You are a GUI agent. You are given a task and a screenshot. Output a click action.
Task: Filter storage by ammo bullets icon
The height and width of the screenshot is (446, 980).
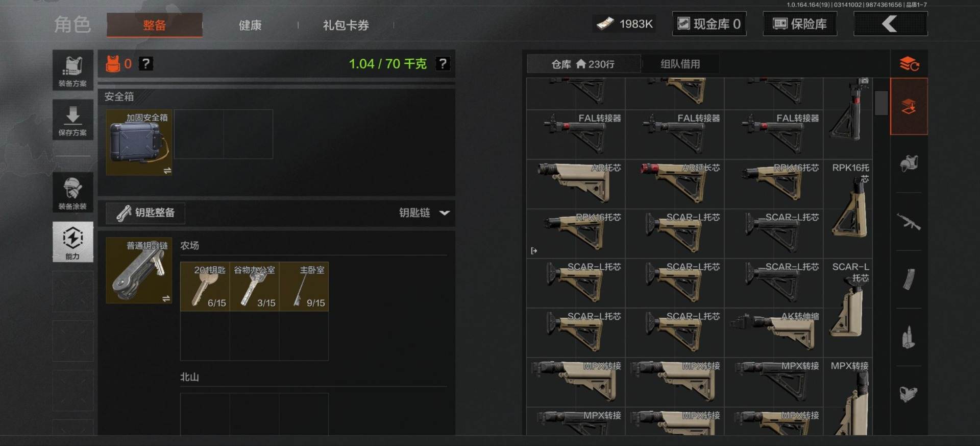pyautogui.click(x=909, y=337)
